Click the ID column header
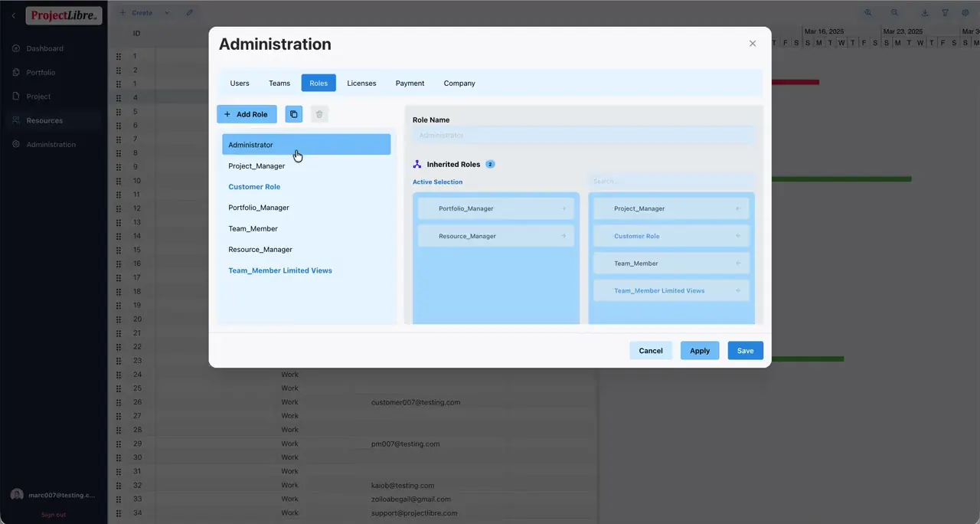This screenshot has height=524, width=980. point(136,33)
